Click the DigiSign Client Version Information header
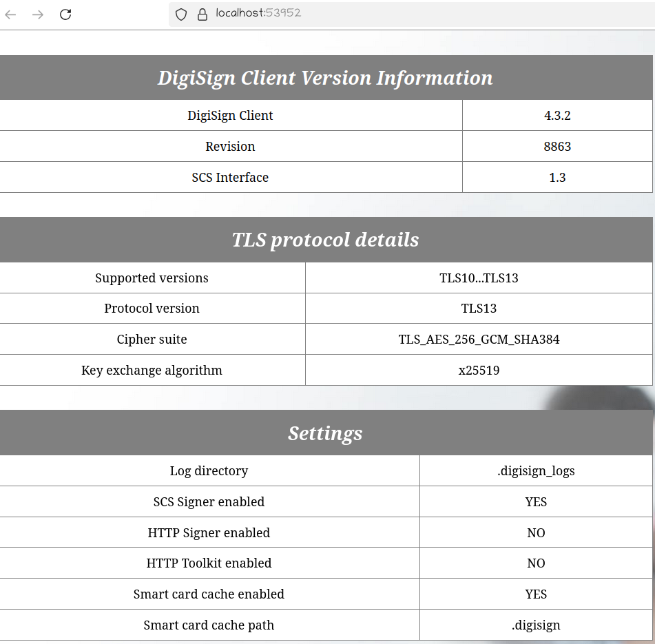Viewport: 655px width, 644px height. click(325, 78)
